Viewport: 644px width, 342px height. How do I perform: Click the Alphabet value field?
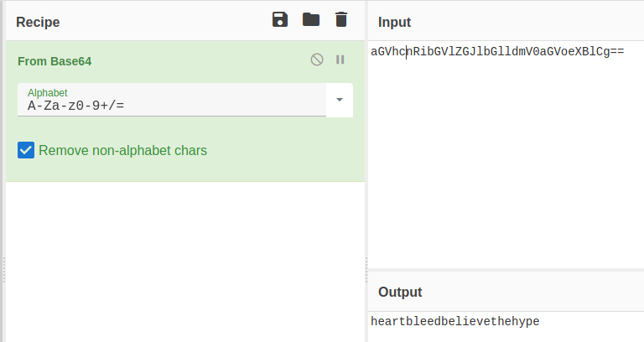[x=168, y=106]
